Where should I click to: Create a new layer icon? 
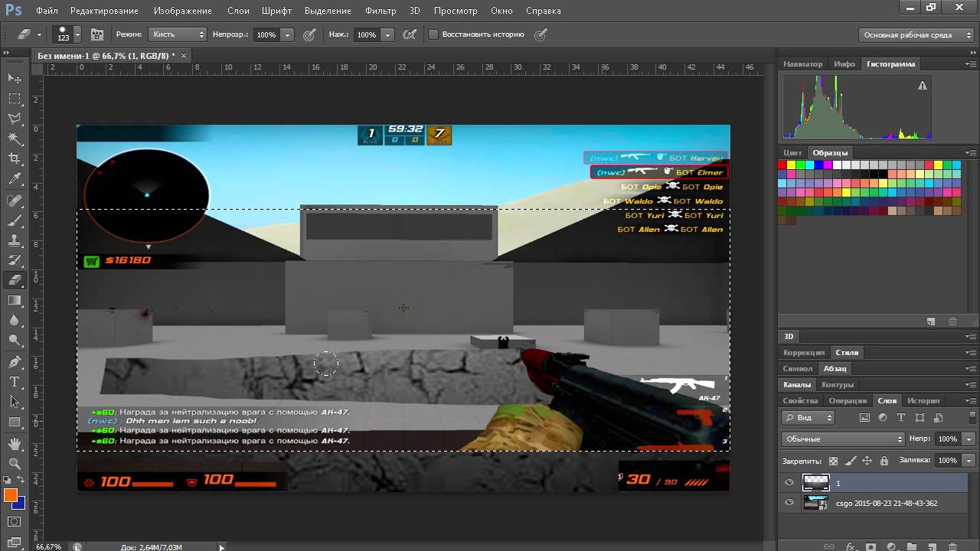point(932,546)
